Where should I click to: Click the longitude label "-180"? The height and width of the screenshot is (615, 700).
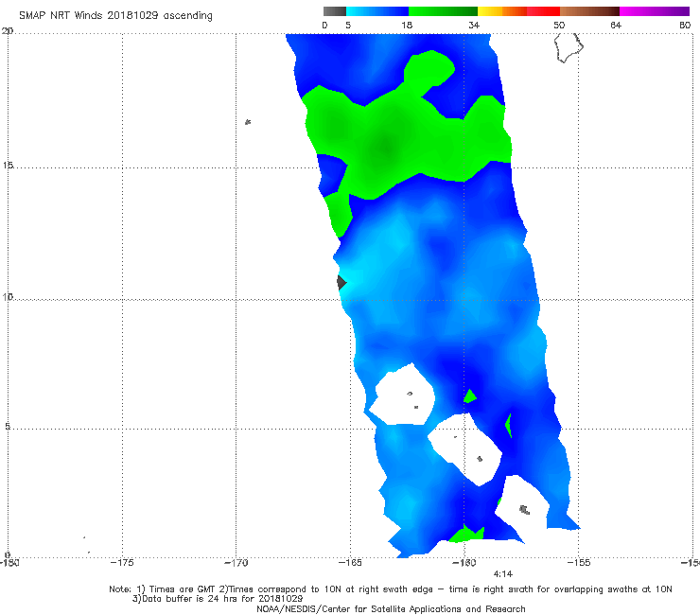point(9,563)
